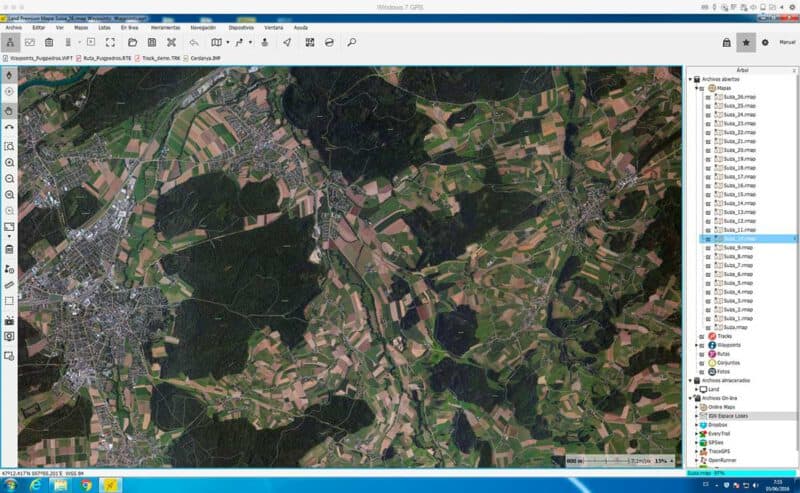
Task: Select Suiza_26.rmap in the tree
Action: (x=739, y=97)
